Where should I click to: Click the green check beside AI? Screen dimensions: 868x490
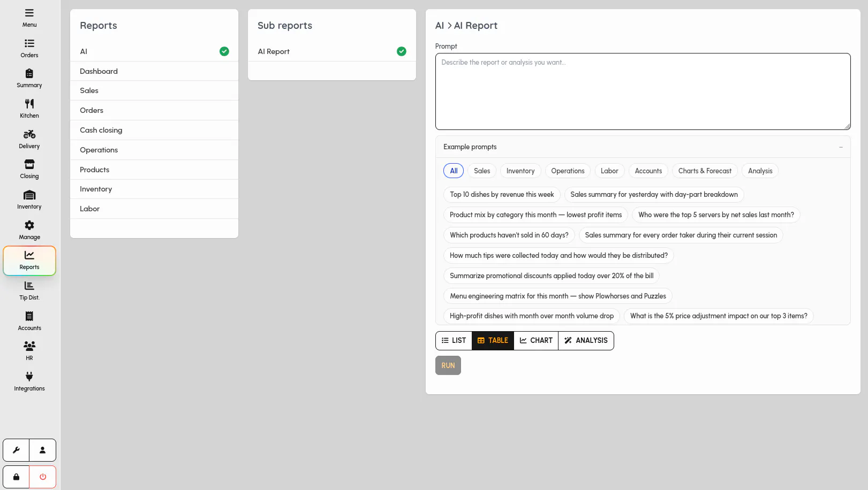[x=224, y=51]
